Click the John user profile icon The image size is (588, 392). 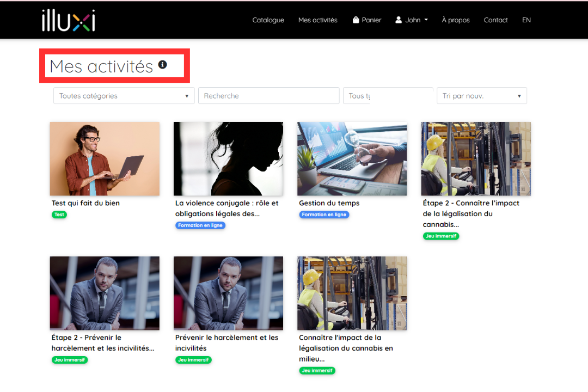398,20
